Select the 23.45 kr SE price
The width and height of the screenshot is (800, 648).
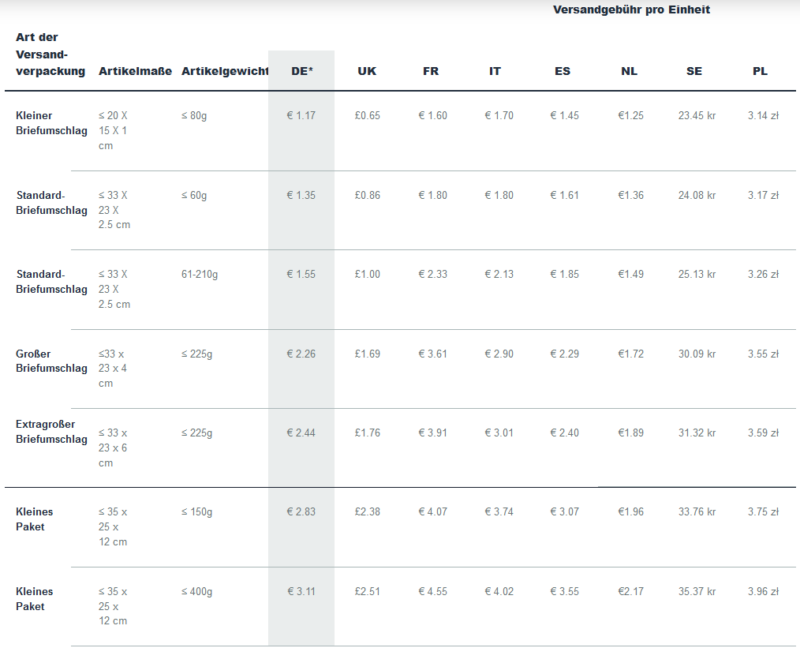tap(697, 115)
